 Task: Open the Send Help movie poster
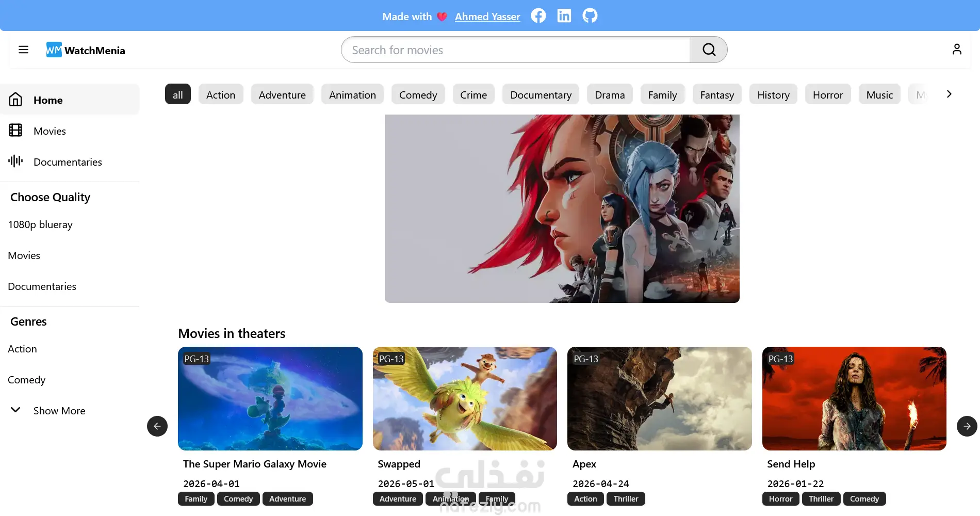click(854, 398)
